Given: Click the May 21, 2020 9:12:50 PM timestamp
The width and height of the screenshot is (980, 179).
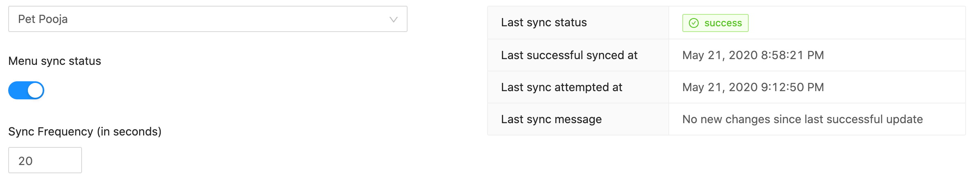Looking at the screenshot, I should (x=753, y=87).
